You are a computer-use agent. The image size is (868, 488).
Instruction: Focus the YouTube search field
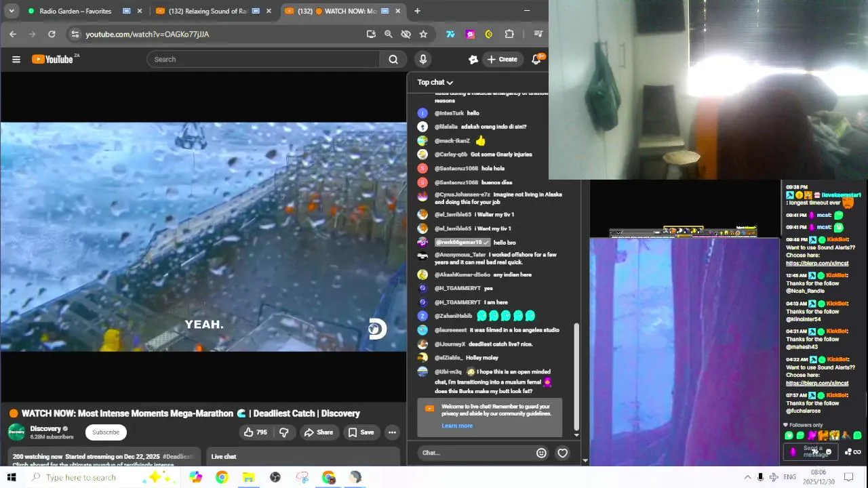coord(263,59)
